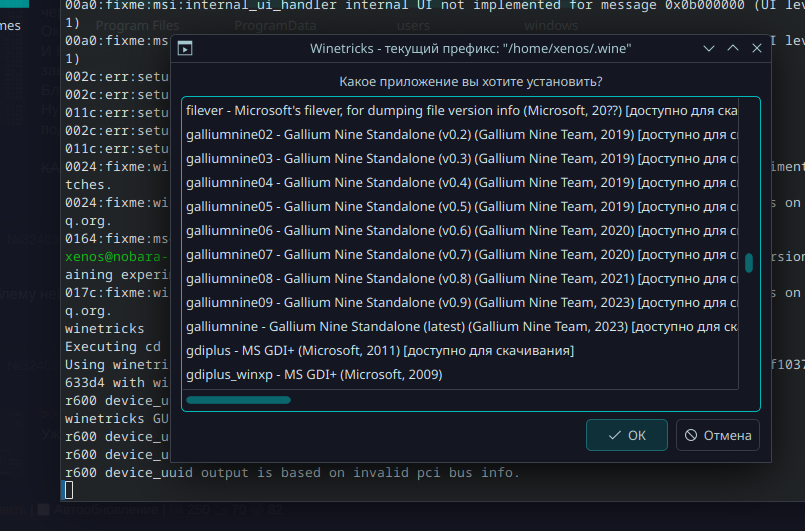Image resolution: width=805 pixels, height=531 pixels.
Task: Select the gdiplus_winxp entry
Action: [462, 374]
